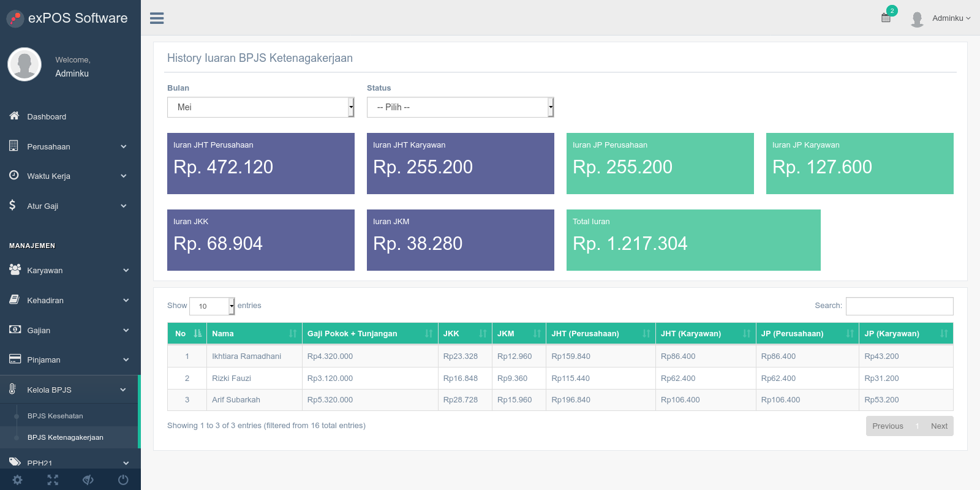Click the Total Iuran green card
Screen dimensions: 980x490
(x=693, y=240)
